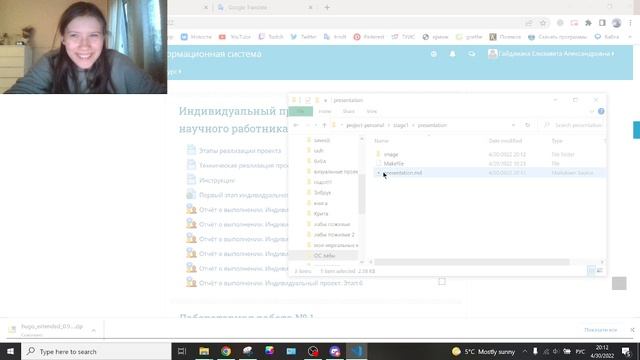Open the File tab in Explorer ribbon

point(300,111)
